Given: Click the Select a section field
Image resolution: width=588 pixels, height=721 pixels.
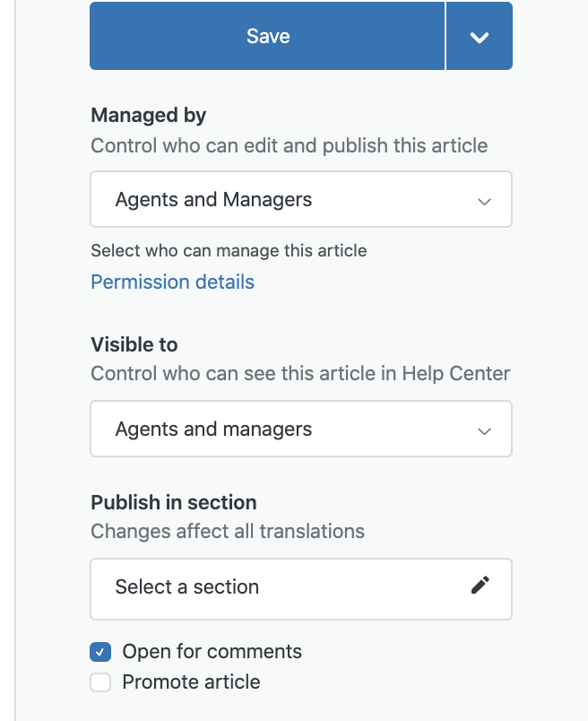Looking at the screenshot, I should point(278,588).
